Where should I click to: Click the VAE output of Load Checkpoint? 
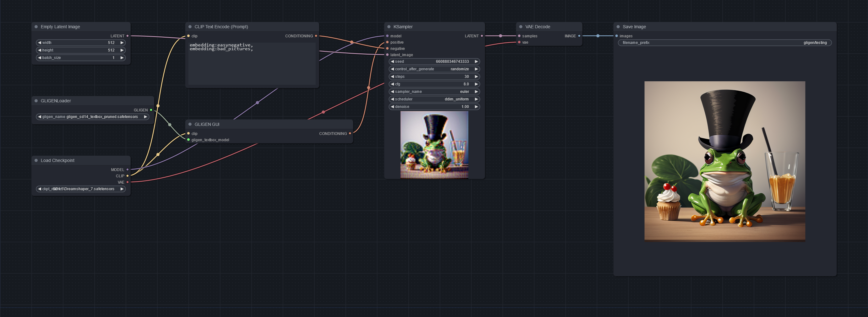pyautogui.click(x=127, y=182)
